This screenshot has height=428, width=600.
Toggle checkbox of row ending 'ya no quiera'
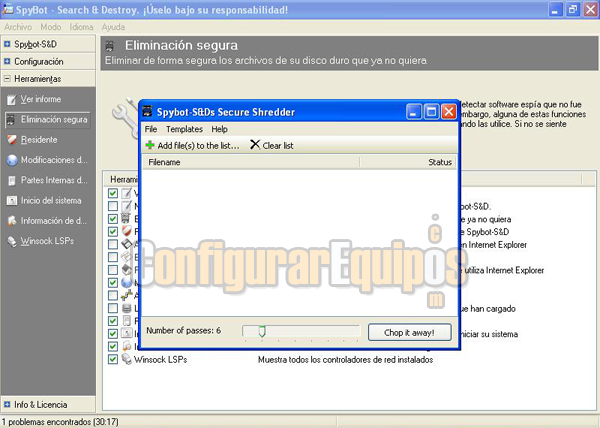click(113, 219)
